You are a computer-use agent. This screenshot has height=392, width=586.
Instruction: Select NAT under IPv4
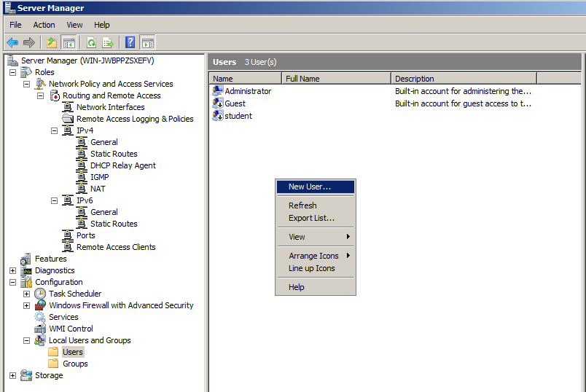coord(98,189)
